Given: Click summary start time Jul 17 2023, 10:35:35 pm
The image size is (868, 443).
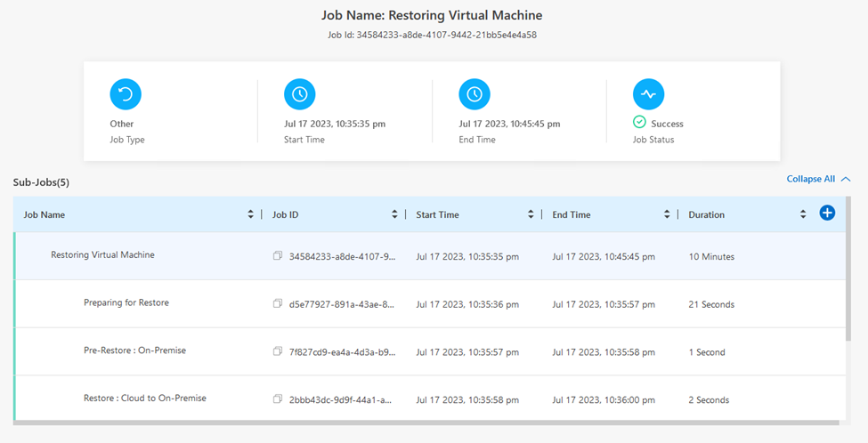Looking at the screenshot, I should 335,124.
